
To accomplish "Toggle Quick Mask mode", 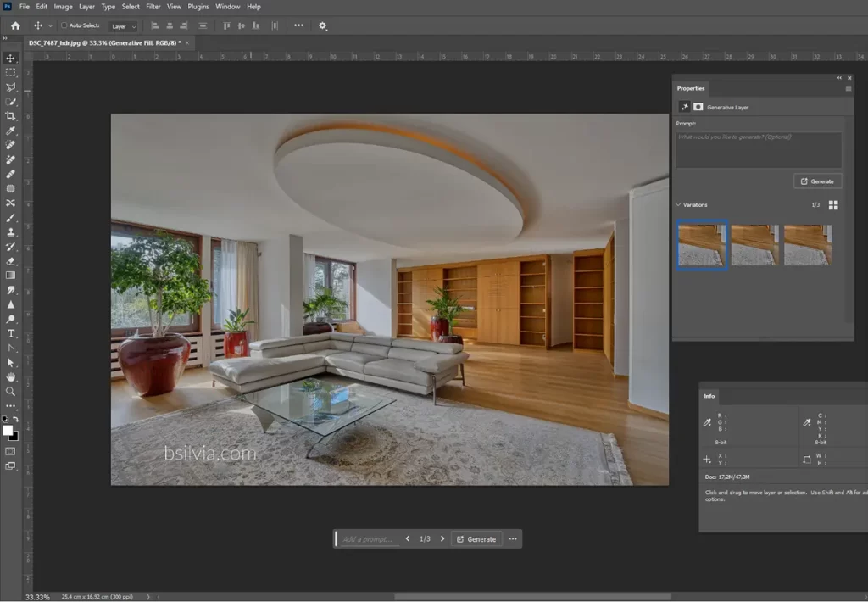I will (x=10, y=451).
